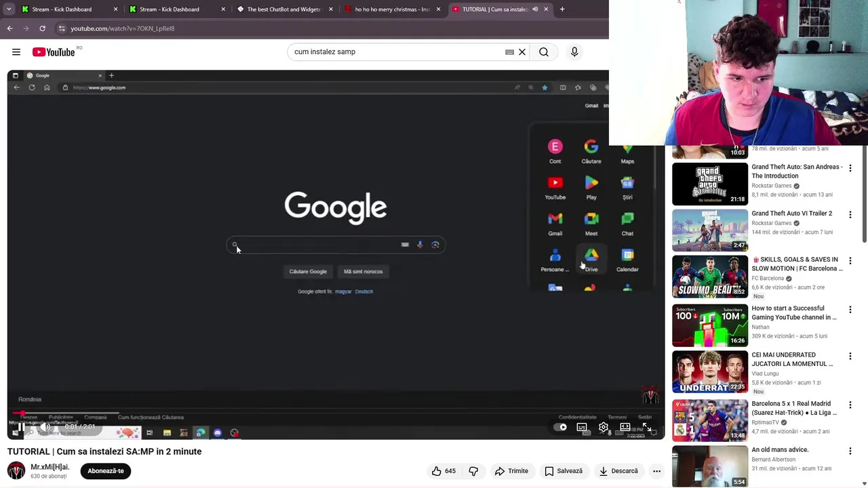Mute the tab via speaker icon
This screenshot has width=868, height=488.
pos(535,9)
